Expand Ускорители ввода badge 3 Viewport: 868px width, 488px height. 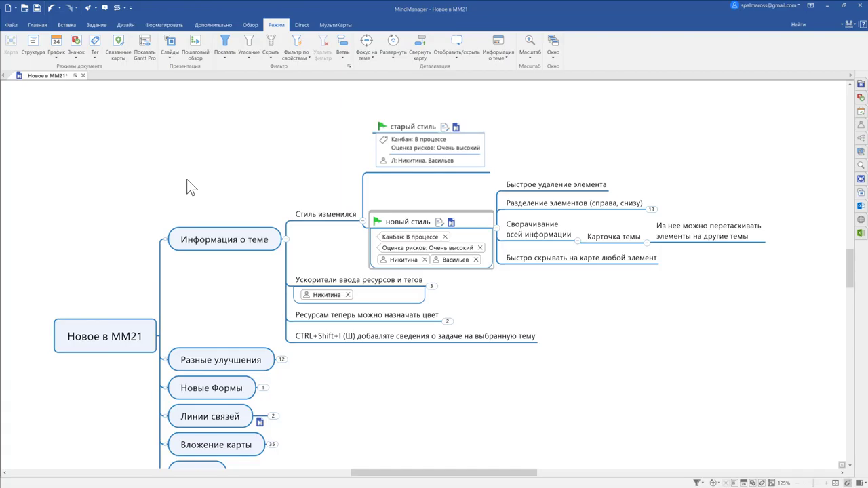(431, 286)
